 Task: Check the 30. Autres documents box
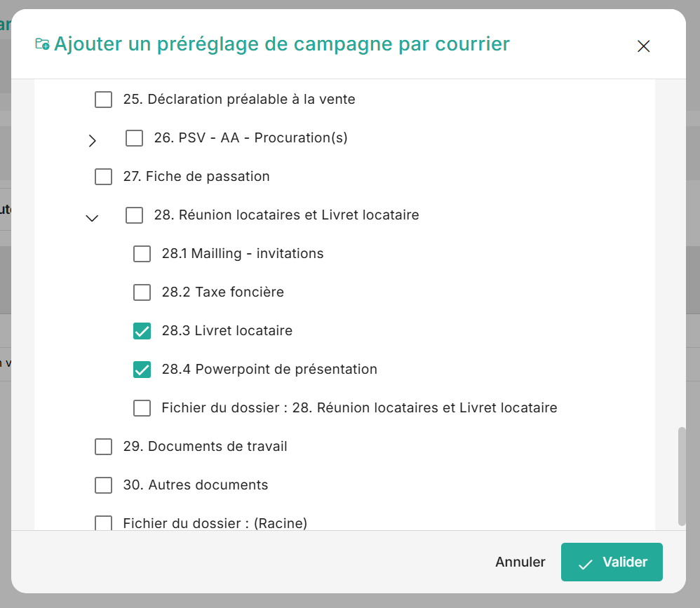click(x=103, y=485)
